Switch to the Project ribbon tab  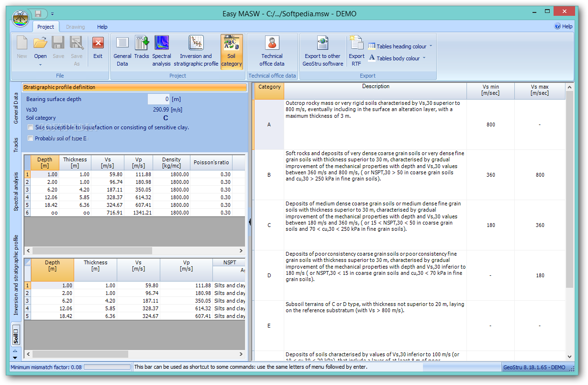pos(46,27)
